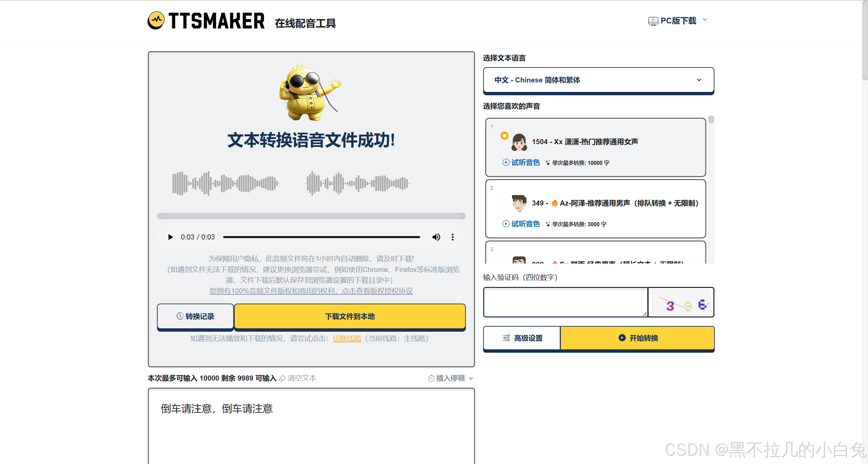The width and height of the screenshot is (868, 464).
Task: Open 转换记录 conversion history
Action: (195, 316)
